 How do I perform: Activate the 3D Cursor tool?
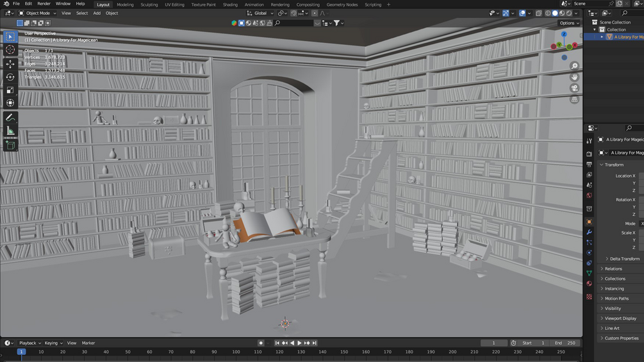[10, 50]
